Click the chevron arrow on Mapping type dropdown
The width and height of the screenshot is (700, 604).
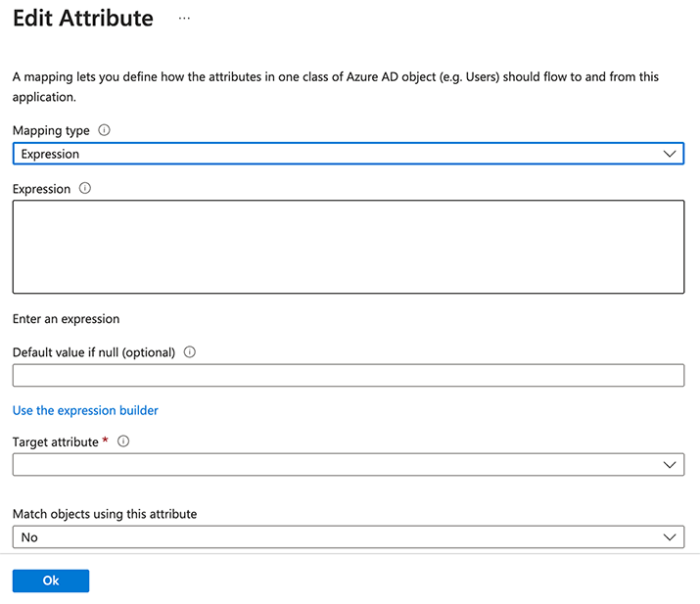click(x=670, y=154)
